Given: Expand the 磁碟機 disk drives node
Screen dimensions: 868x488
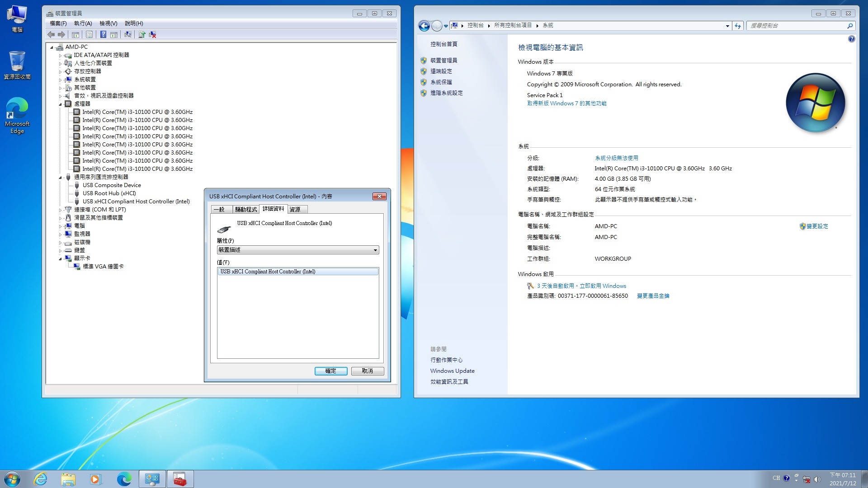Looking at the screenshot, I should [x=60, y=242].
